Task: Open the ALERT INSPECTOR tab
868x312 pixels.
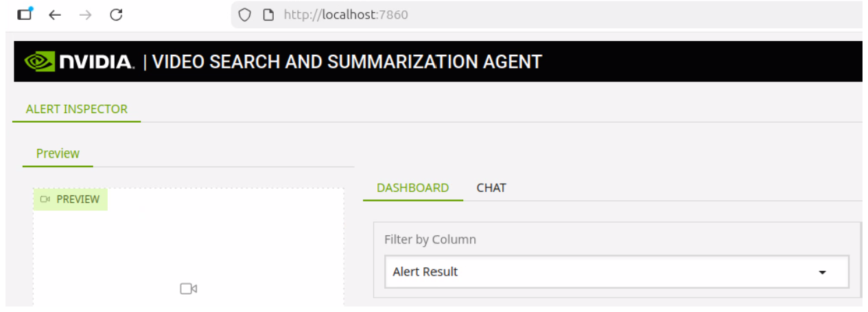Action: click(76, 109)
